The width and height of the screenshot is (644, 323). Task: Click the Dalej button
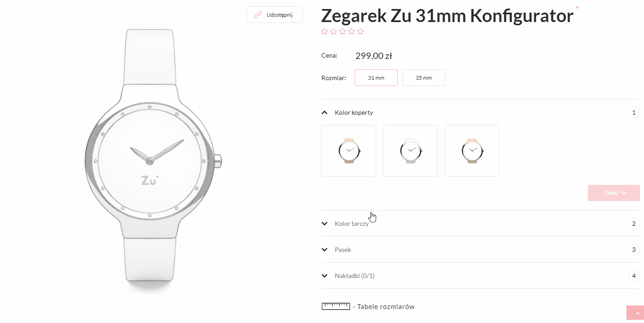click(614, 193)
